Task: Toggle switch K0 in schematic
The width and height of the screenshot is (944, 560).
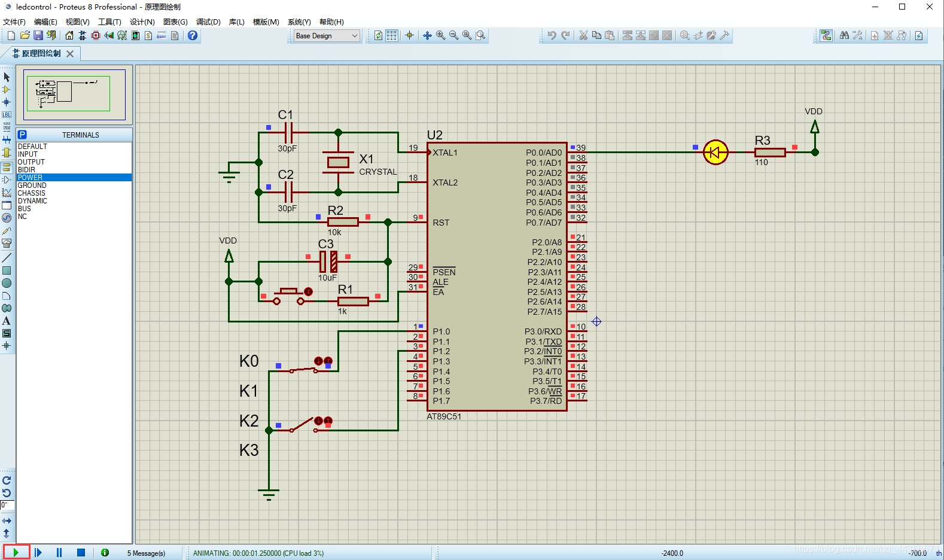Action: pos(303,369)
